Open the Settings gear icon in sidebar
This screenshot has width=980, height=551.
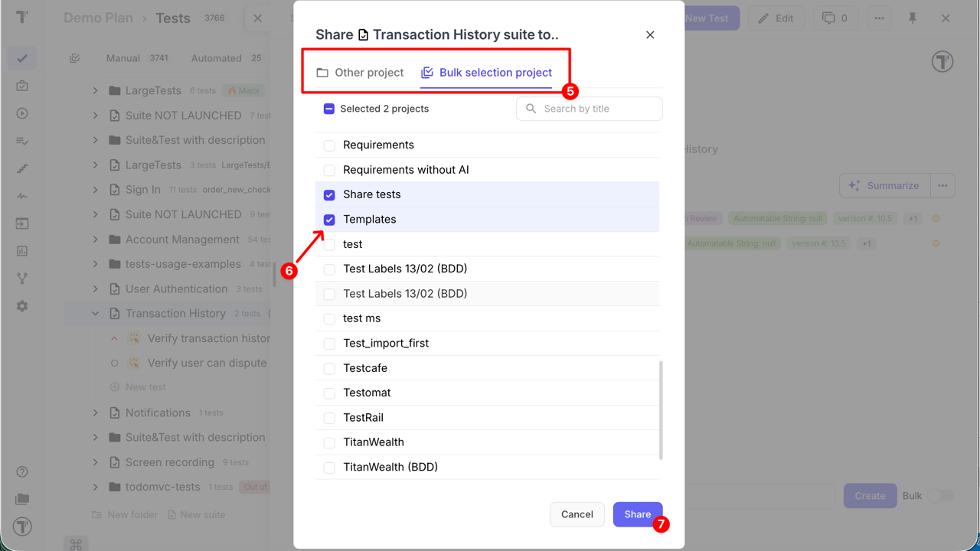(x=22, y=306)
